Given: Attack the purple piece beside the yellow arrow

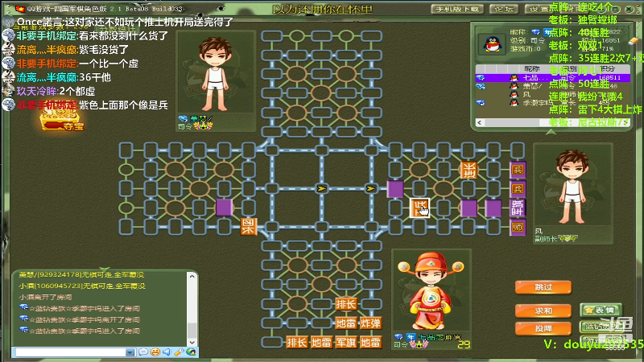Looking at the screenshot, I should 395,189.
